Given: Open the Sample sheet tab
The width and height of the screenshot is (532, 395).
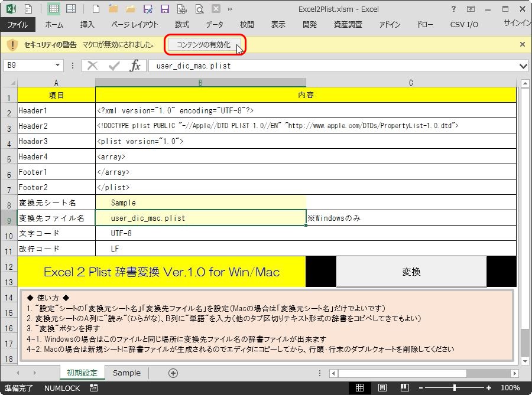Looking at the screenshot, I should pos(126,373).
